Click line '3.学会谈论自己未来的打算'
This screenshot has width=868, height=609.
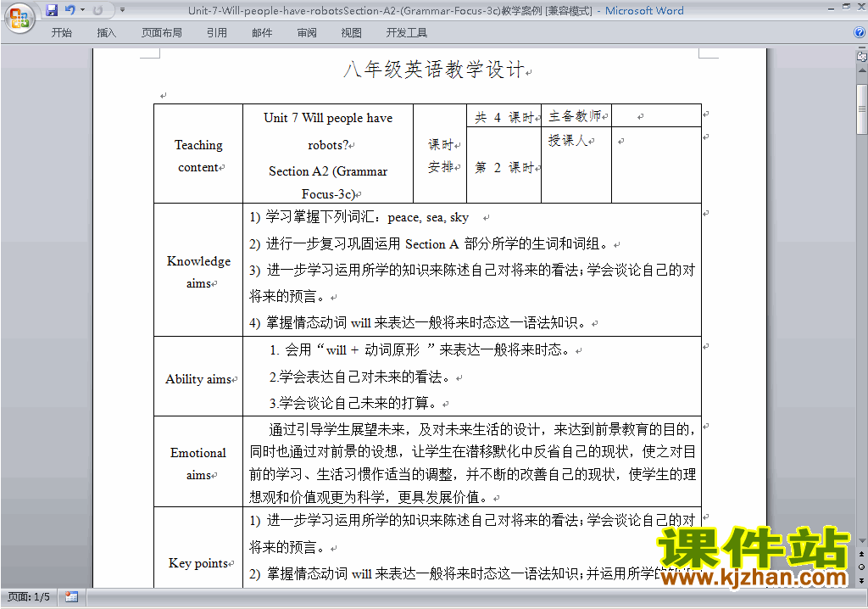(353, 404)
